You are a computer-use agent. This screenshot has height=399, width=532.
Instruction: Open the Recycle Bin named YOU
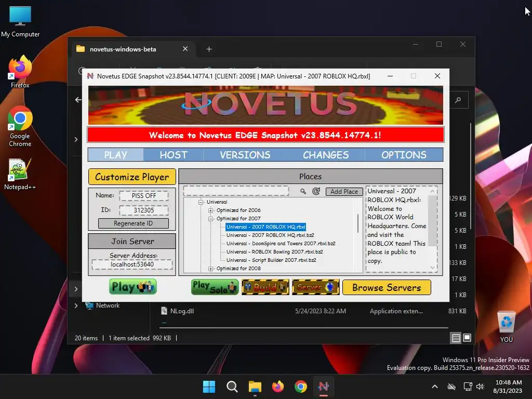pyautogui.click(x=506, y=327)
